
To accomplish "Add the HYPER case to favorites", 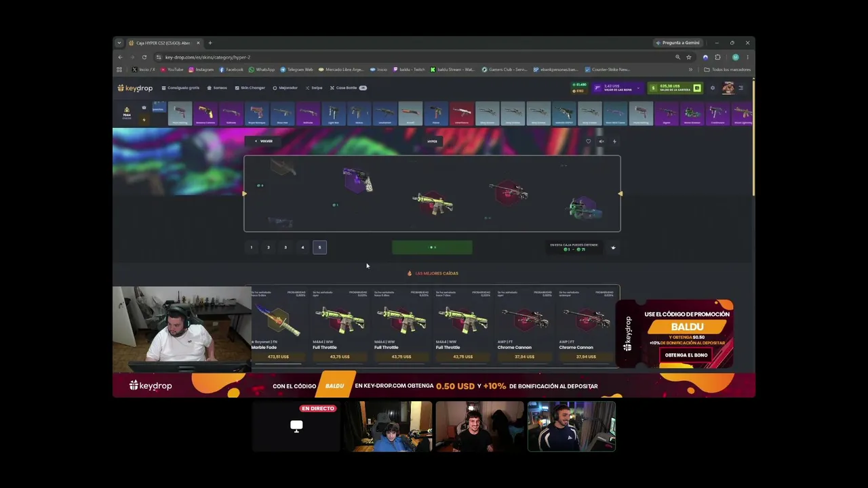I will pos(588,142).
